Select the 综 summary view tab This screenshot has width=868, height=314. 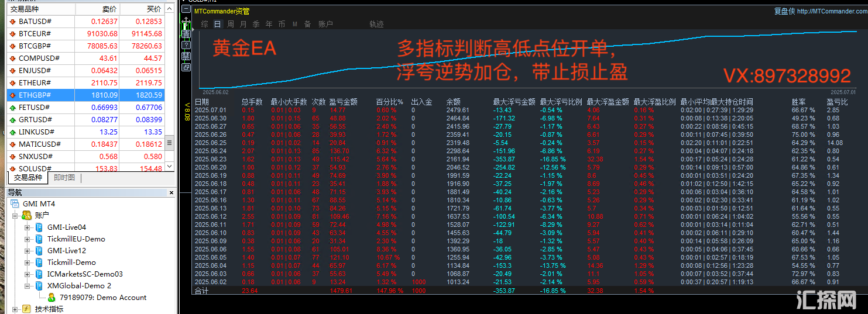[x=204, y=24]
